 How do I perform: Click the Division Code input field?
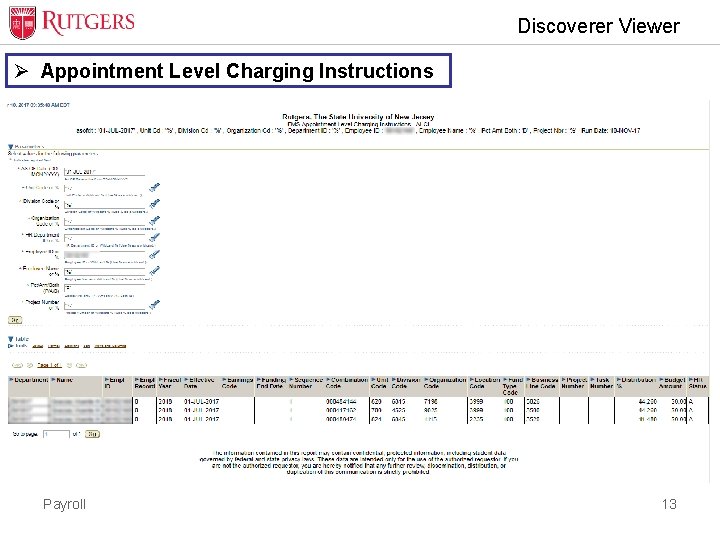[x=104, y=205]
